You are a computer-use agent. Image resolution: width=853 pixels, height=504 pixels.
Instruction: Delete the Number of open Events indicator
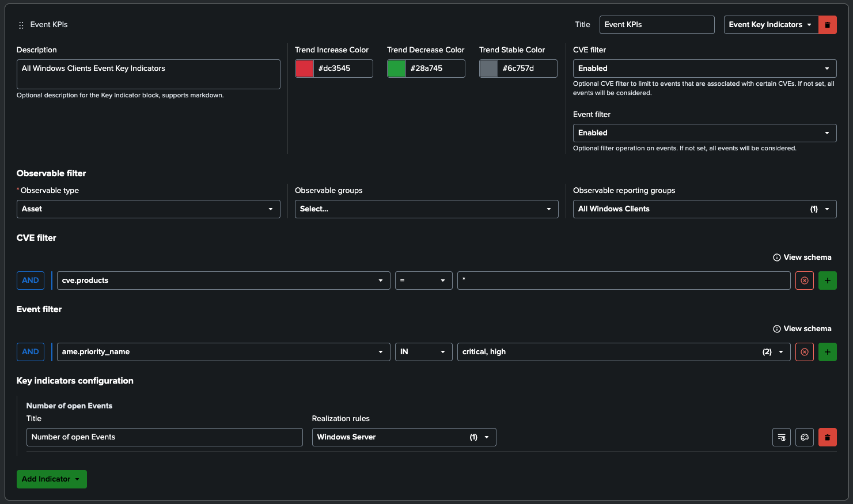click(828, 437)
